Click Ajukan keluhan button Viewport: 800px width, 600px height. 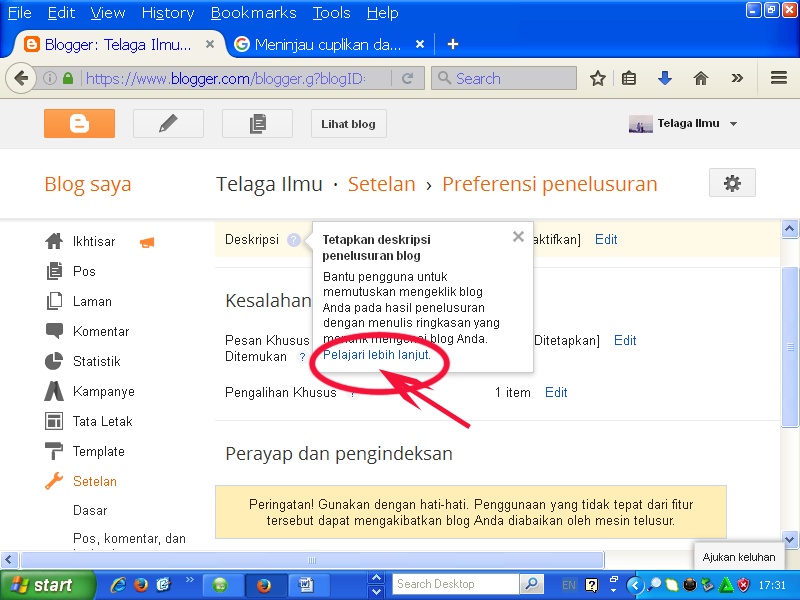point(739,557)
